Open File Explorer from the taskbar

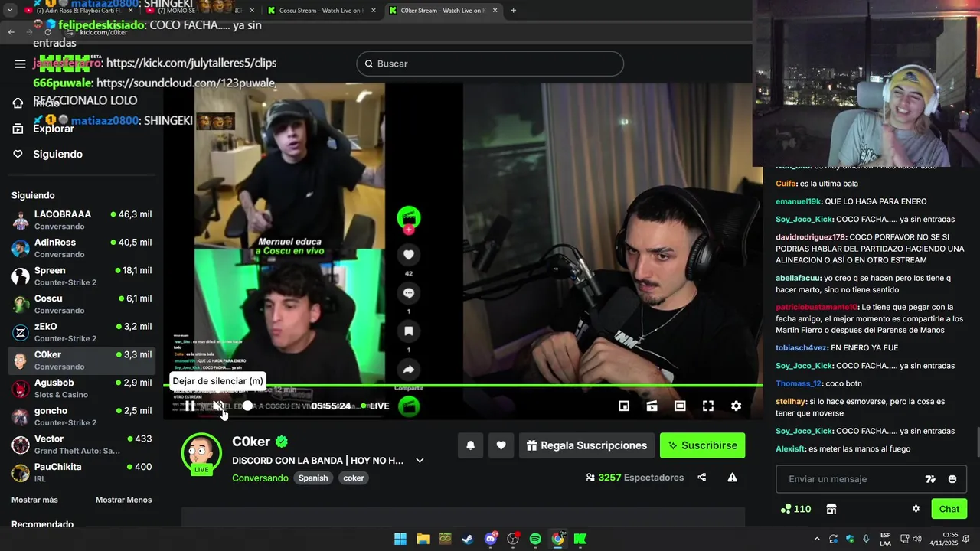(423, 539)
